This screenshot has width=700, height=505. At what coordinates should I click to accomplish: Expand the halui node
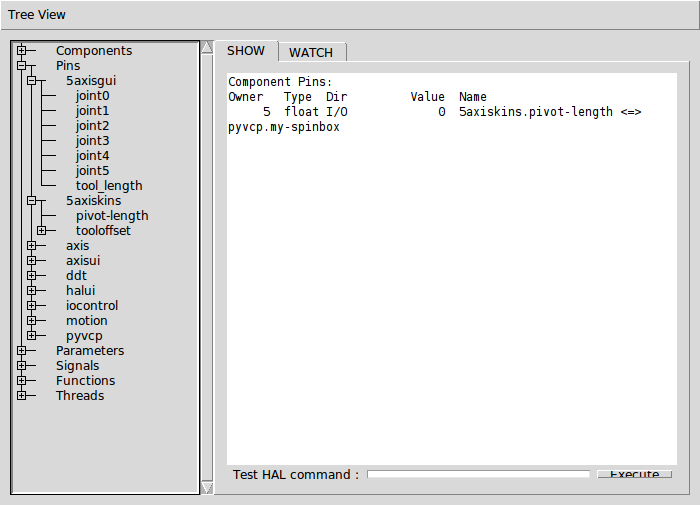pos(31,290)
